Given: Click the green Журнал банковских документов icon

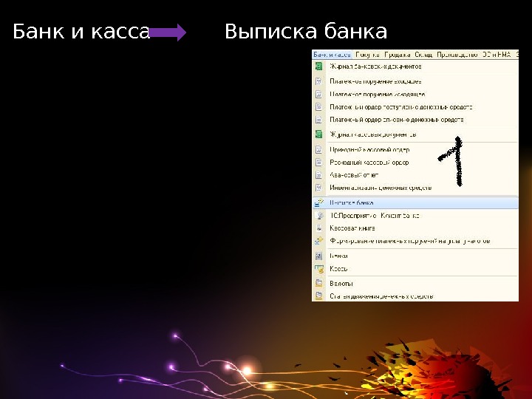Looking at the screenshot, I should point(318,66).
